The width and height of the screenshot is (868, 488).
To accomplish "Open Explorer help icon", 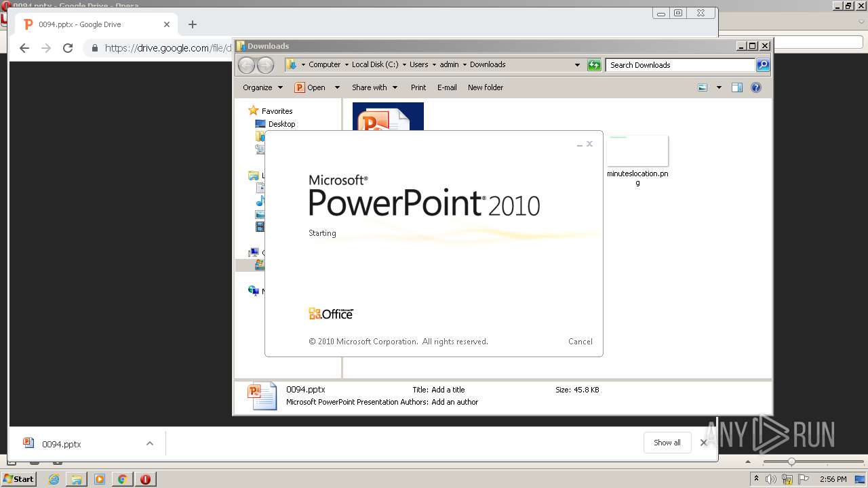I will (x=756, y=87).
